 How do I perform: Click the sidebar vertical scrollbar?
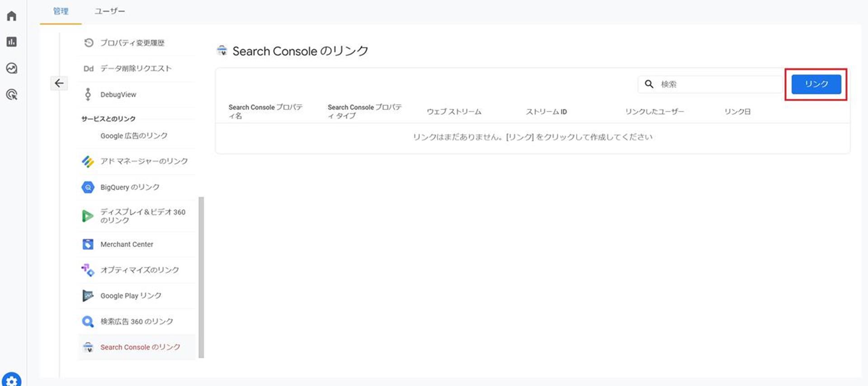(x=201, y=277)
